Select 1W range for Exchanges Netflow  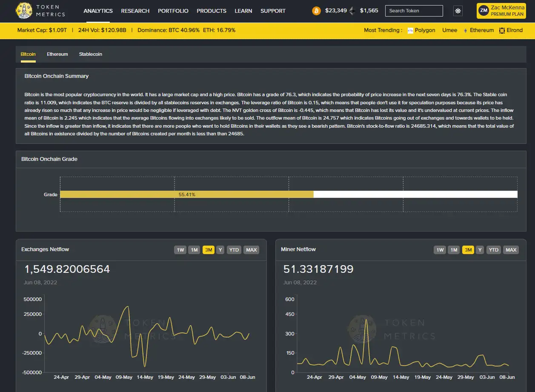[x=180, y=250]
